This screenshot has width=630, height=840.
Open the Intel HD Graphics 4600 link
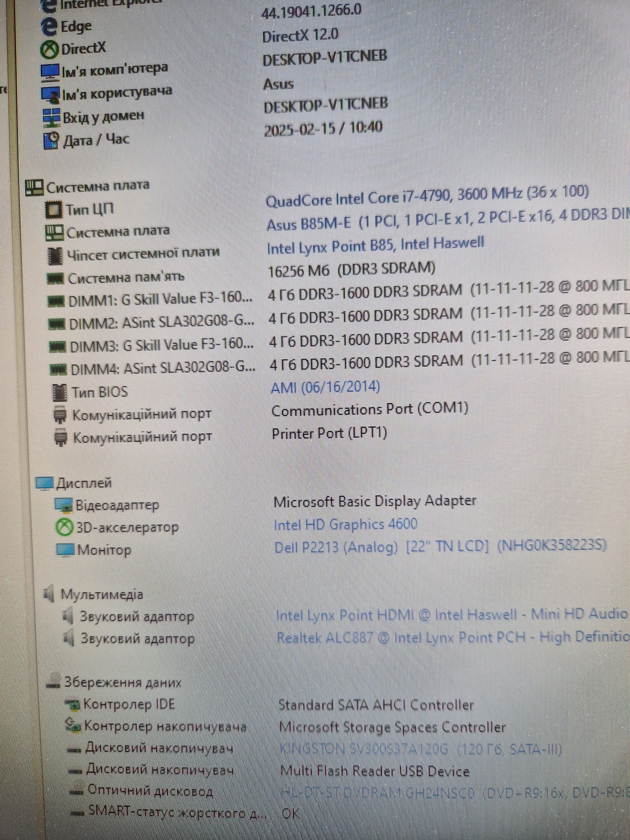345,524
